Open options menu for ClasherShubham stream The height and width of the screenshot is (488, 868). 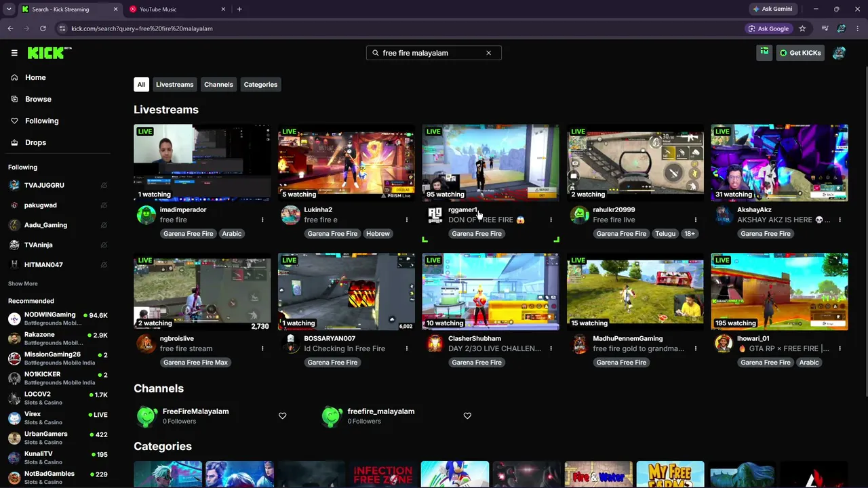[551, 348]
